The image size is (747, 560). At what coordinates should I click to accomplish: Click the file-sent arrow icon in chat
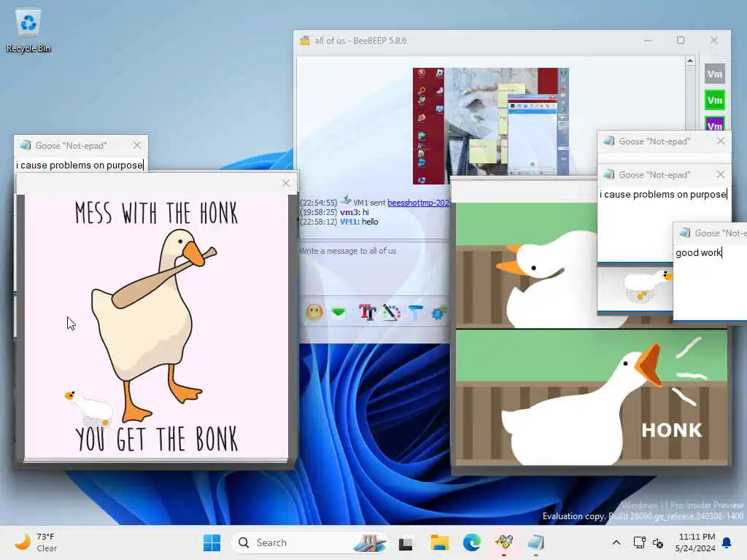click(x=346, y=201)
